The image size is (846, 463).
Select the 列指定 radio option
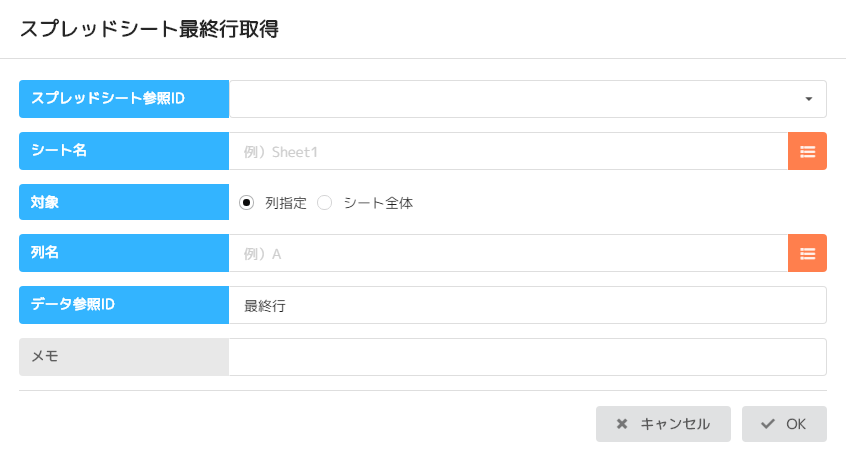[247, 202]
